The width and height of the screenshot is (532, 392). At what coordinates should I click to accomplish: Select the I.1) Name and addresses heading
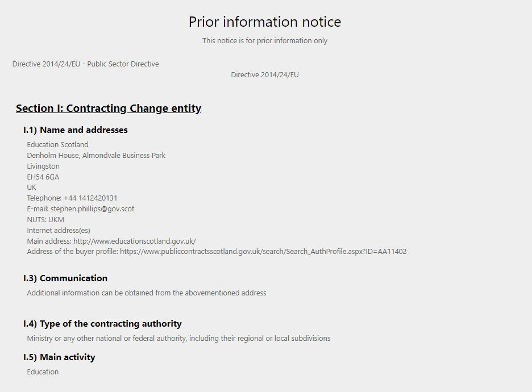pos(76,130)
